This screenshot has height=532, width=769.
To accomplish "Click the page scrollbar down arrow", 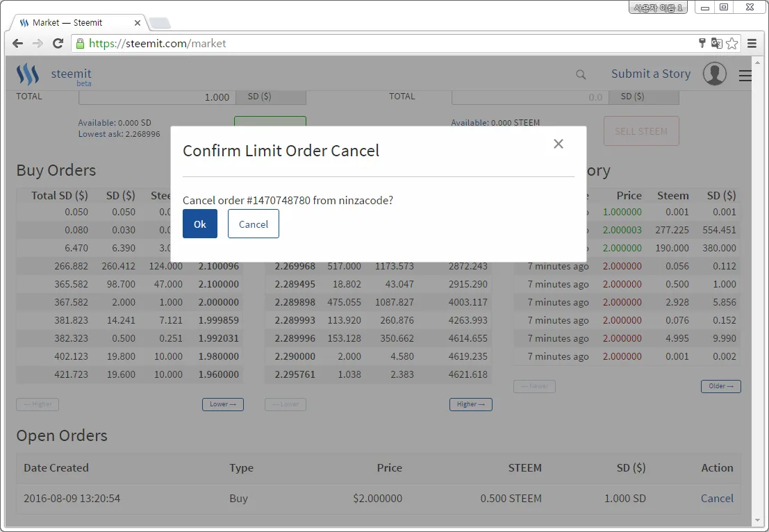I will (758, 520).
